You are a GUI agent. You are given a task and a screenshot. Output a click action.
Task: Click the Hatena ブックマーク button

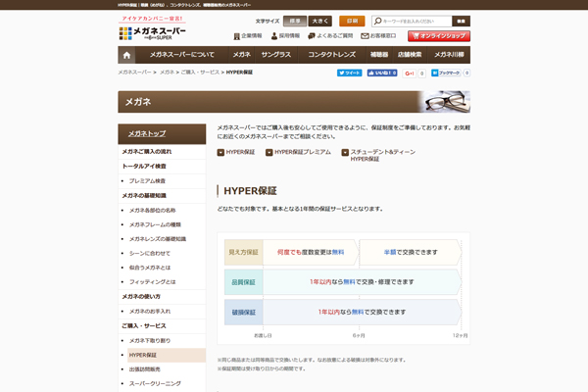click(446, 73)
